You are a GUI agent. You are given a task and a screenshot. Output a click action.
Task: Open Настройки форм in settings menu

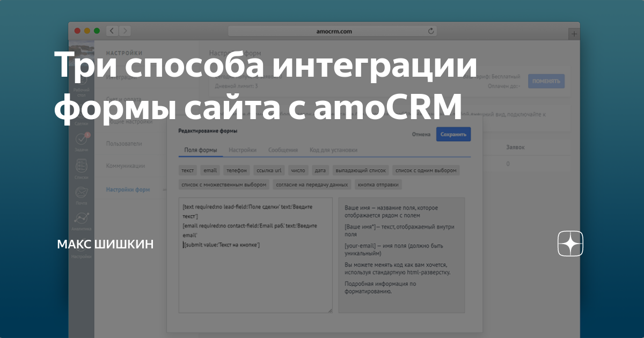[127, 189]
